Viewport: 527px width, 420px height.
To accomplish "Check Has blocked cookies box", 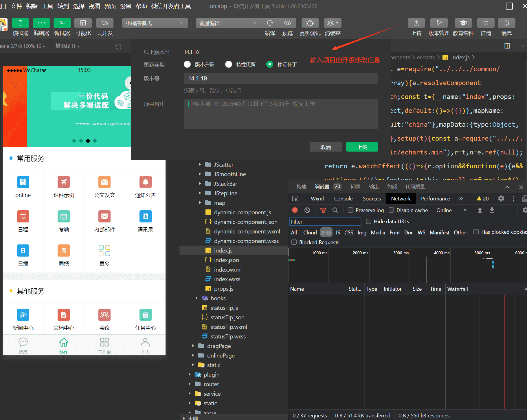I will click(x=476, y=232).
